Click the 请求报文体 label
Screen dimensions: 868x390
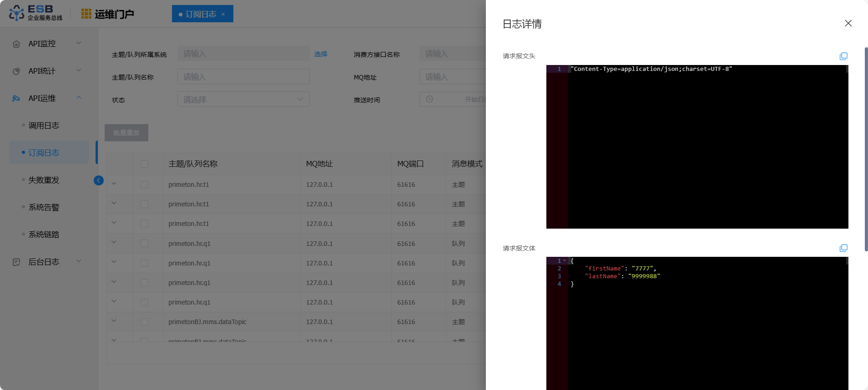(x=519, y=248)
